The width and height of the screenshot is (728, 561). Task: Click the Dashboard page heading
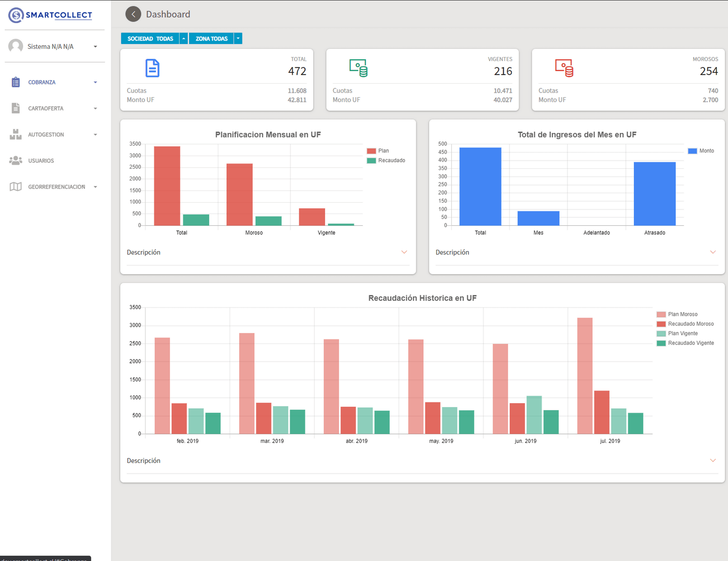tap(168, 14)
